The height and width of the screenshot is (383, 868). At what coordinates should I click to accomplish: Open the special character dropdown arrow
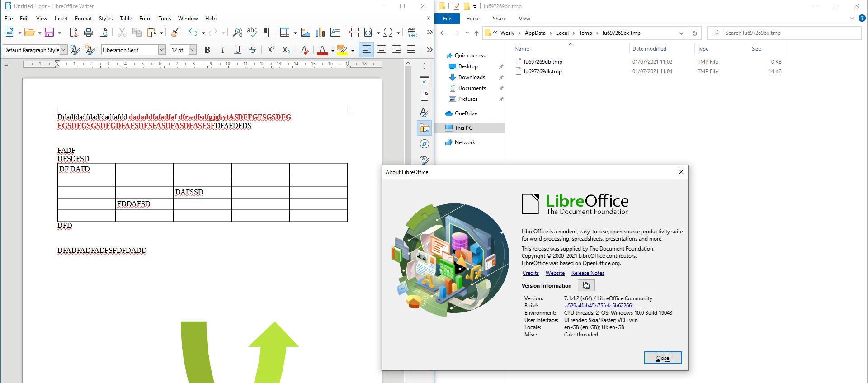pyautogui.click(x=398, y=33)
